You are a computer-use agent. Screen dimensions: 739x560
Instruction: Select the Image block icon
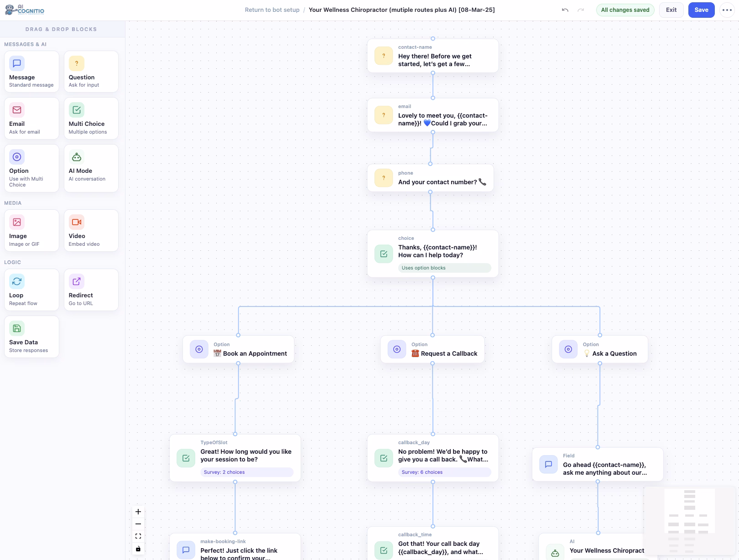pyautogui.click(x=17, y=222)
